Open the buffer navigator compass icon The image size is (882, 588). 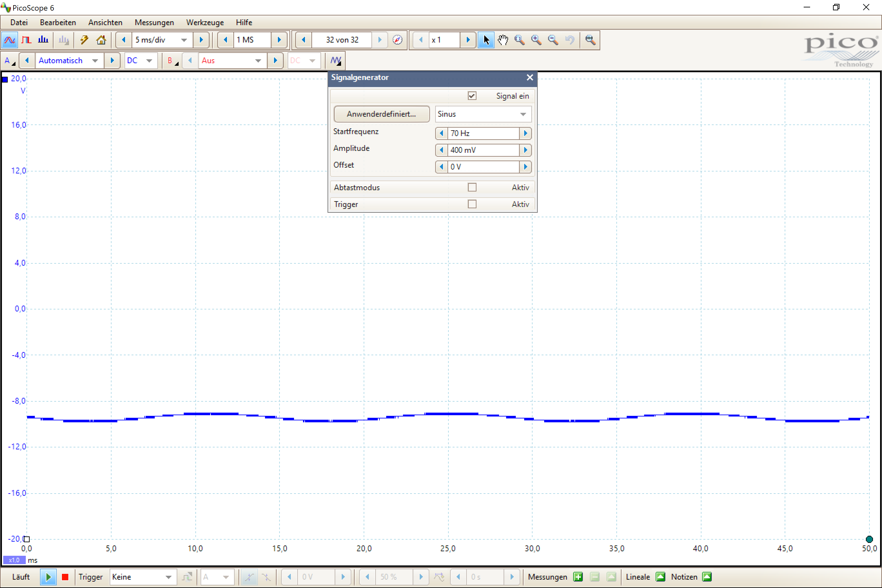[x=397, y=40]
